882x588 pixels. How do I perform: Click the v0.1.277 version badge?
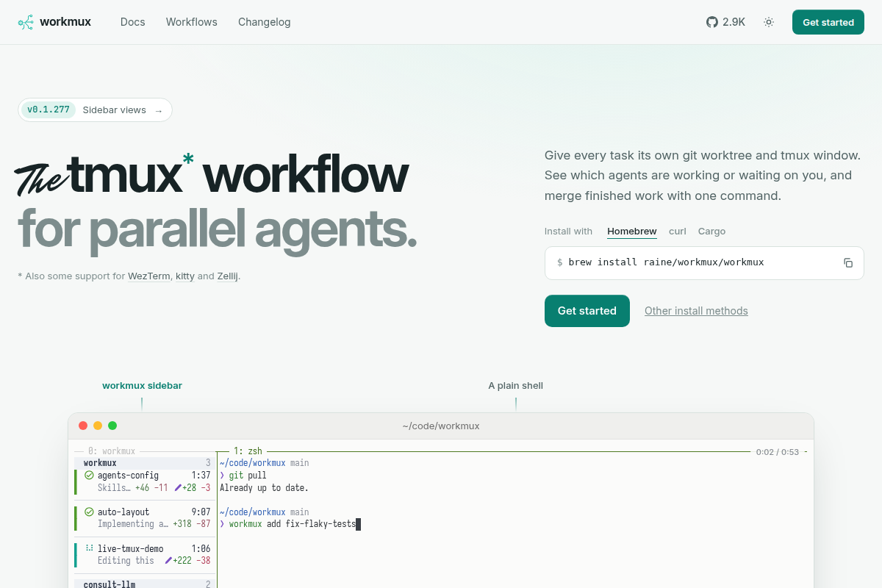click(49, 110)
